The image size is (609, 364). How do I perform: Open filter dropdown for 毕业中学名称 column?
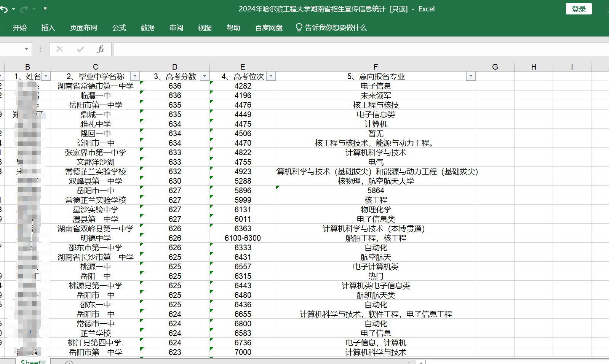click(x=135, y=76)
